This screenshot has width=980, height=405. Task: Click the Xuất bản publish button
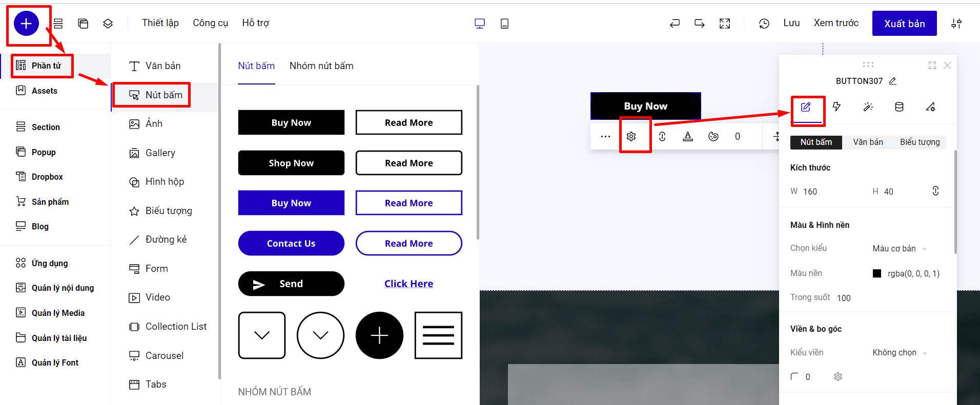coord(904,24)
